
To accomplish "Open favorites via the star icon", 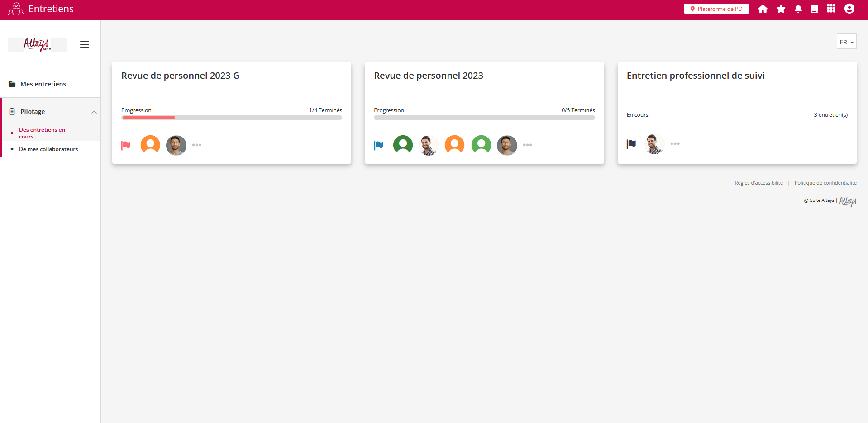I will pos(781,9).
